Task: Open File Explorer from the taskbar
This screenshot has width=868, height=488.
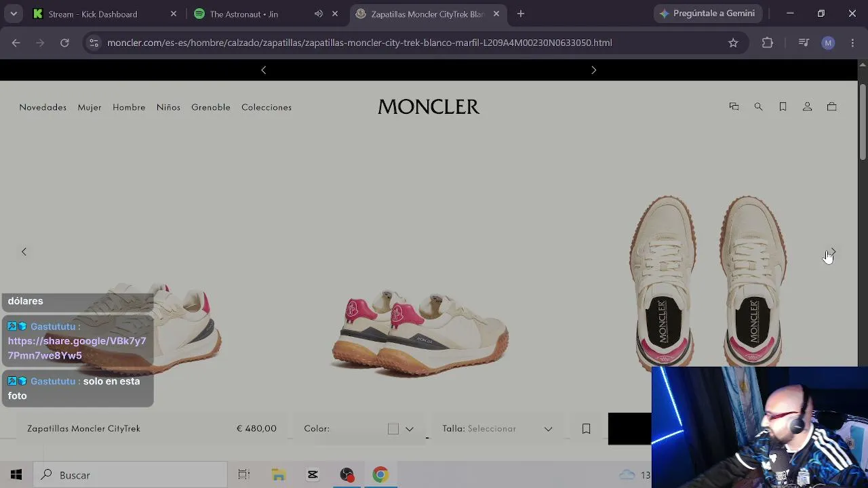Action: [x=279, y=475]
